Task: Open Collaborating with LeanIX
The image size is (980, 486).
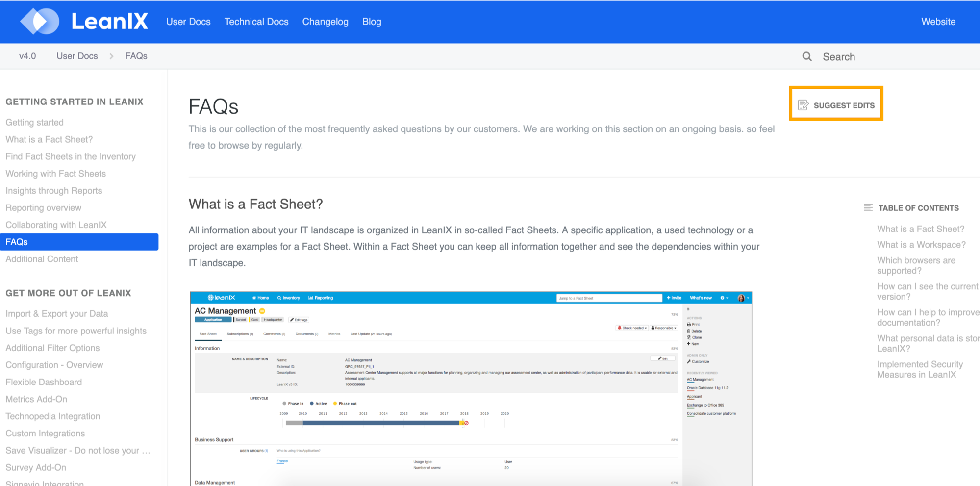Action: pos(56,225)
